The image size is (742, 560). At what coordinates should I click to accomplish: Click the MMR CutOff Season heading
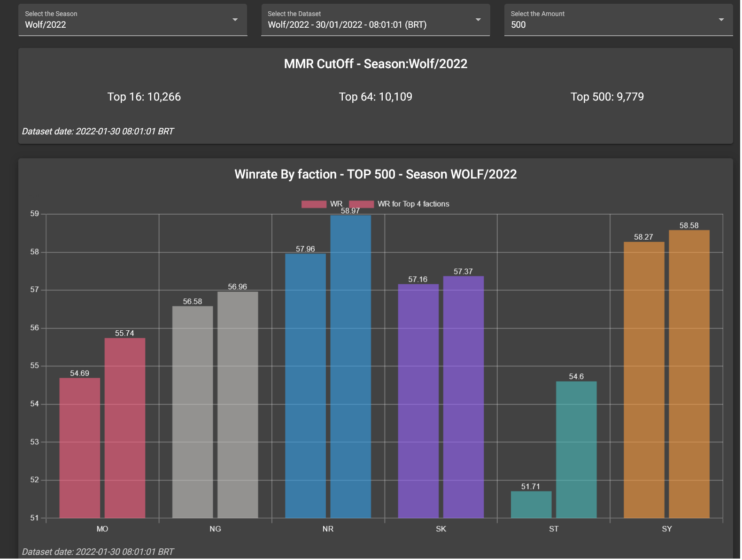(376, 64)
